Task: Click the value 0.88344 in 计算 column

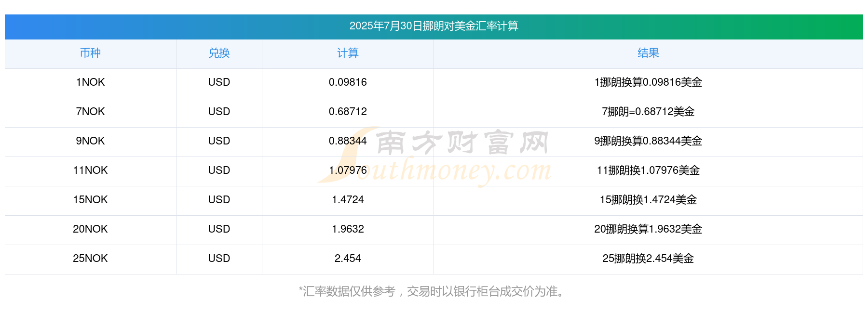Action: click(348, 141)
